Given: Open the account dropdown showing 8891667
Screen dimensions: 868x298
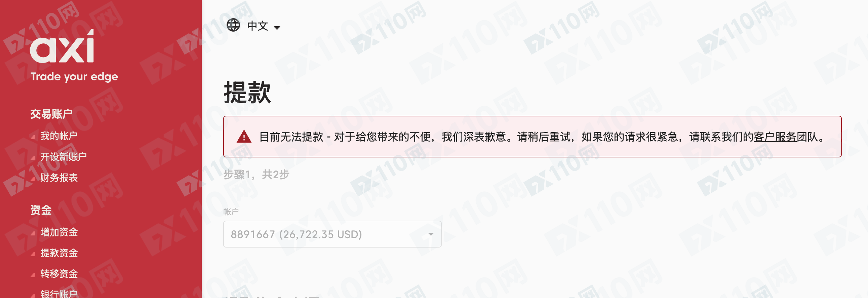Looking at the screenshot, I should click(x=332, y=234).
